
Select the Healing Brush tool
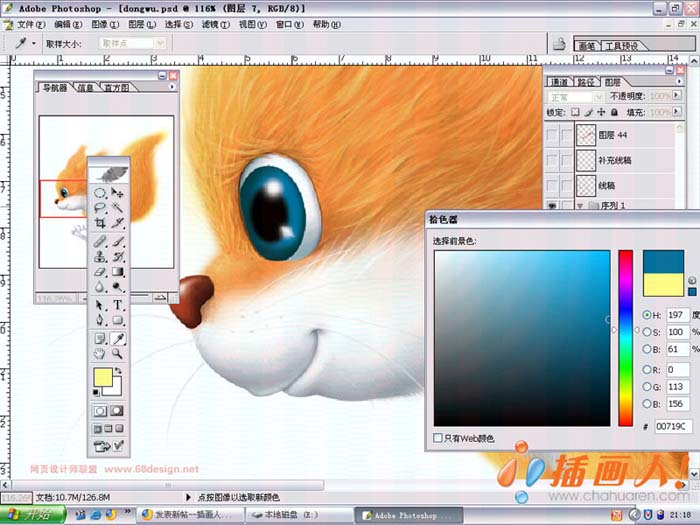coord(100,242)
